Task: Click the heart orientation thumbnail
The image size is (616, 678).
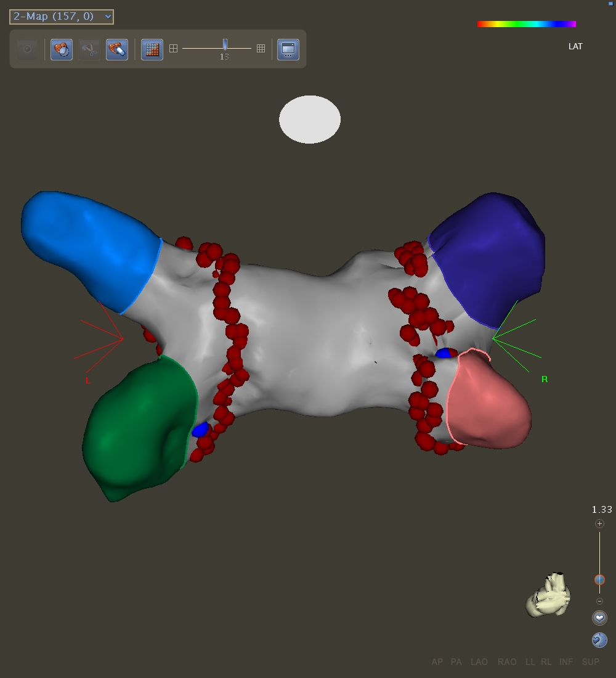Action: [x=548, y=595]
